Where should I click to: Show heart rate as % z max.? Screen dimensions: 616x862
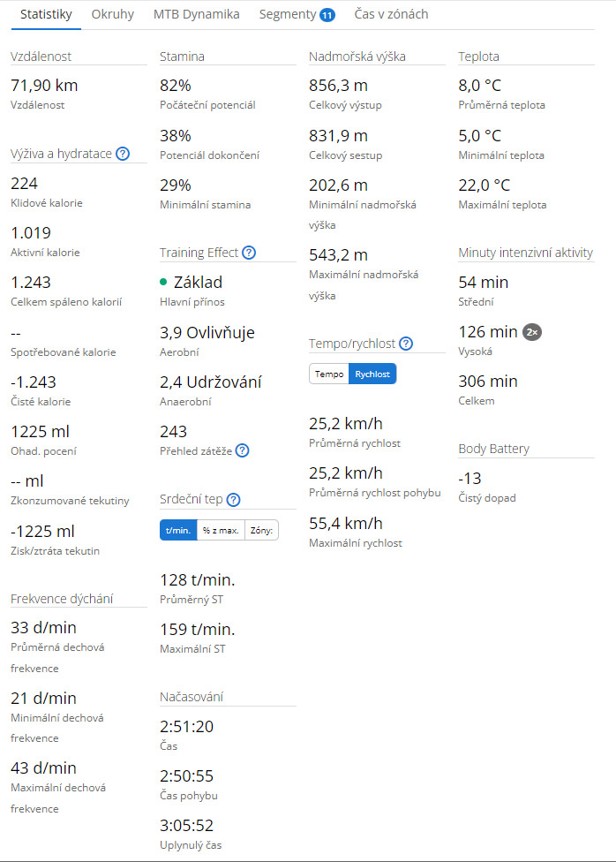pyautogui.click(x=220, y=530)
